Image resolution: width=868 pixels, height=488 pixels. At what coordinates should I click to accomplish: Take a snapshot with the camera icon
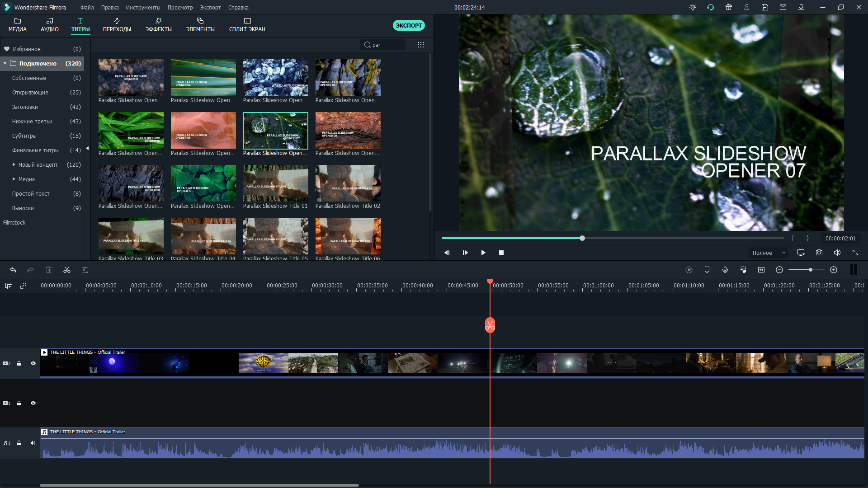click(x=819, y=253)
